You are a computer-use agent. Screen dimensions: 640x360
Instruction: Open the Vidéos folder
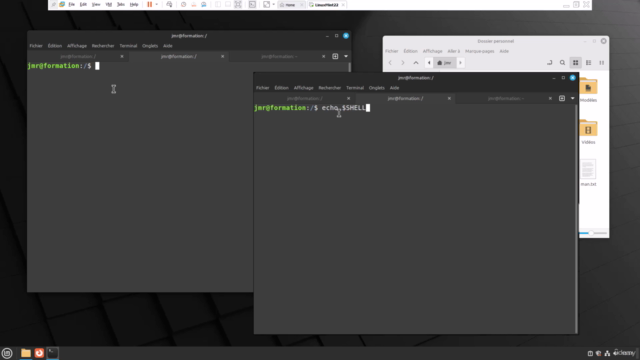tap(588, 132)
